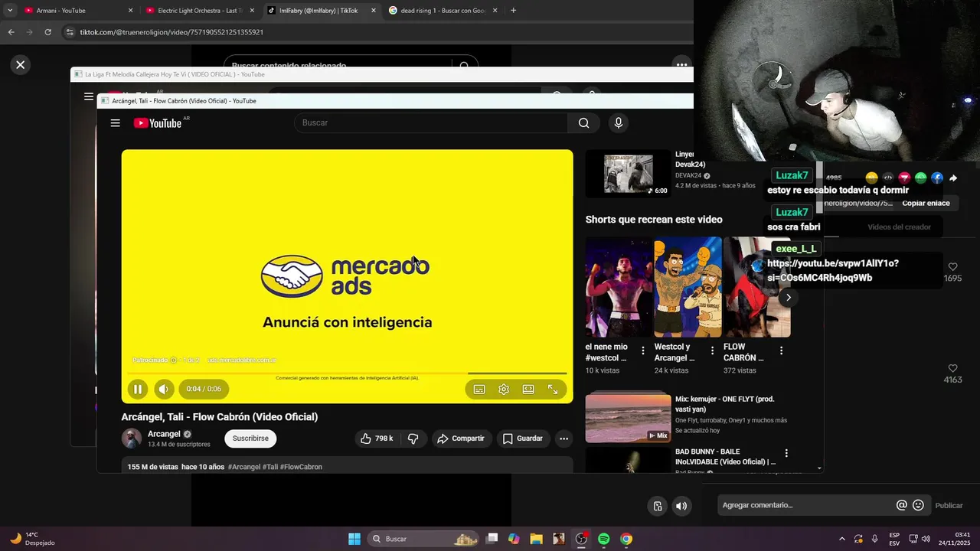
Task: Subscribe to Arcangel with Suscribirse
Action: click(250, 439)
